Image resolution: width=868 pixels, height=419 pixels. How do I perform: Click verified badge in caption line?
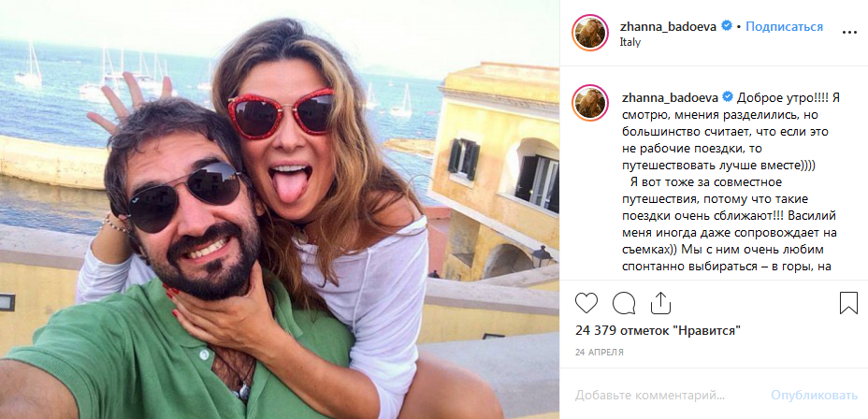(x=725, y=96)
